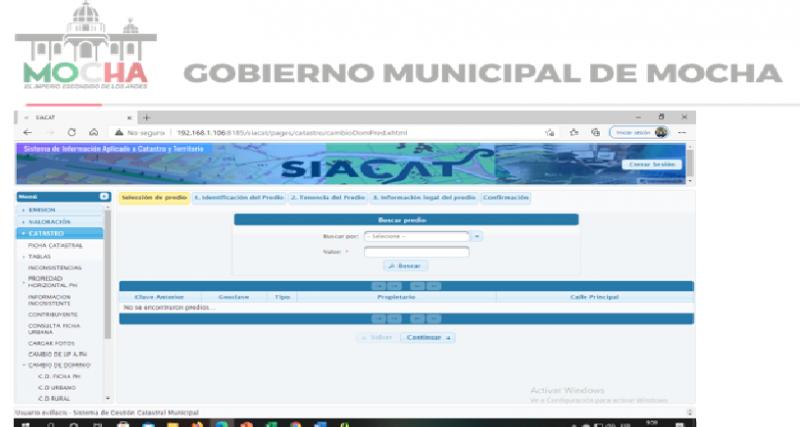The height and width of the screenshot is (427, 800).
Task: Click the Buscar por dropdown arrow
Action: pyautogui.click(x=477, y=236)
